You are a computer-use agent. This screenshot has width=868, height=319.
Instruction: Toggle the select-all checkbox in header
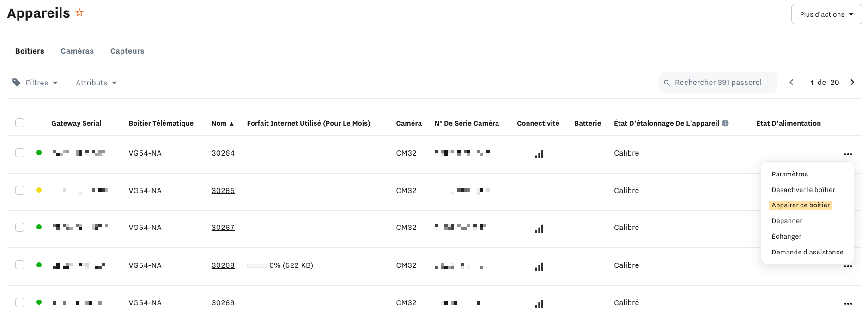[19, 123]
